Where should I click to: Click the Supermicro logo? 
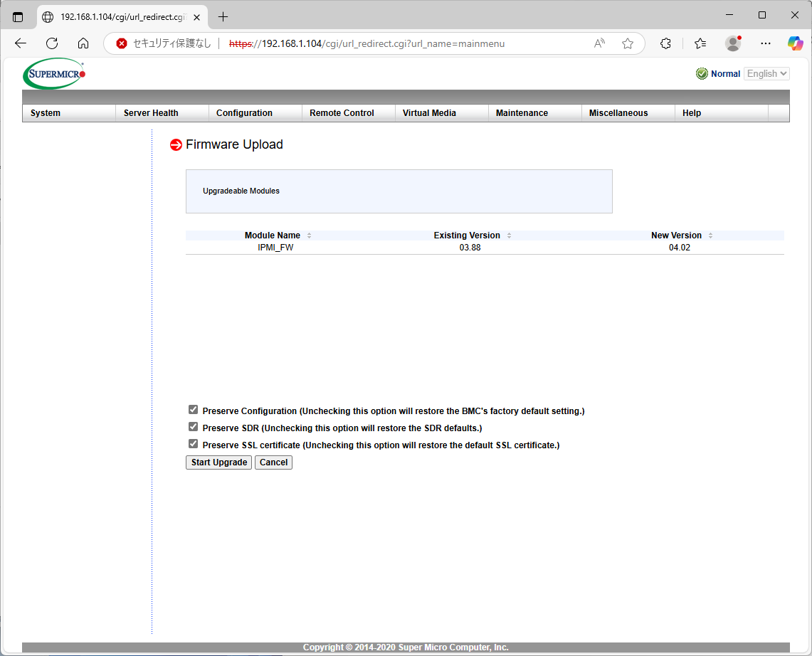click(x=54, y=73)
